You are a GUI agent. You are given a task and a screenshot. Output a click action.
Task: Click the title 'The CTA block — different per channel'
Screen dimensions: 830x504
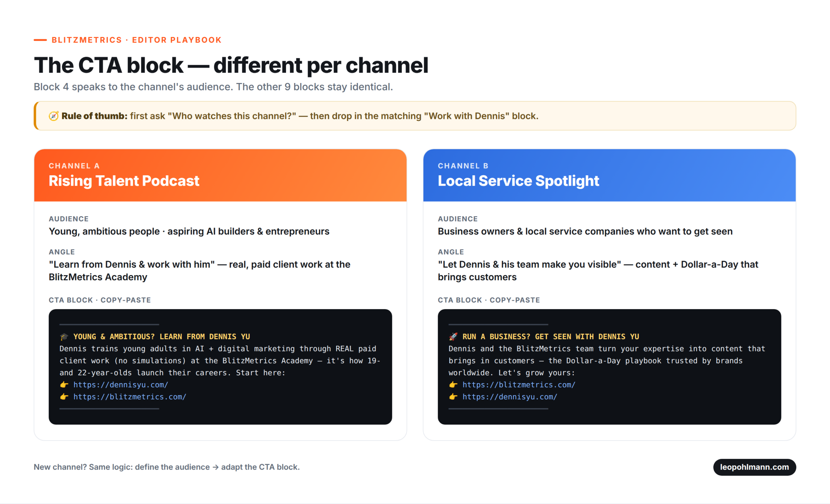231,65
